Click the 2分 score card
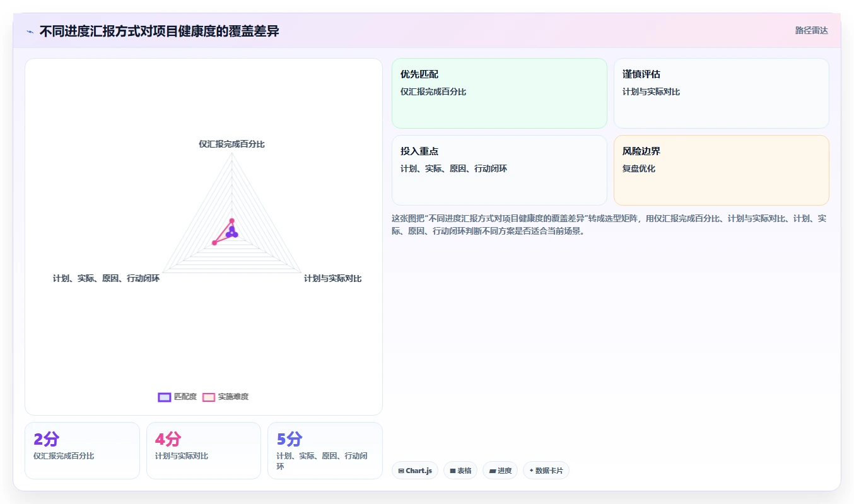The width and height of the screenshot is (854, 504). point(82,450)
